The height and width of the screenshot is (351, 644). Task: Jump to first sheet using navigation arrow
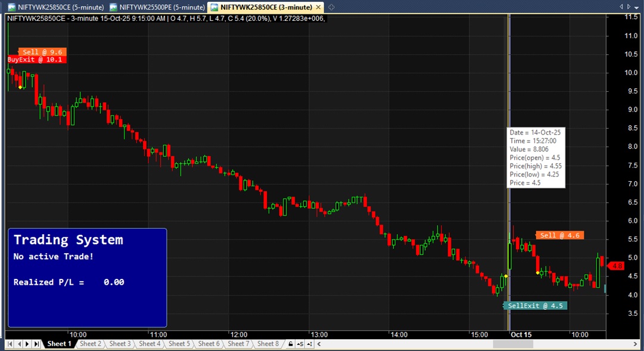(x=10, y=344)
